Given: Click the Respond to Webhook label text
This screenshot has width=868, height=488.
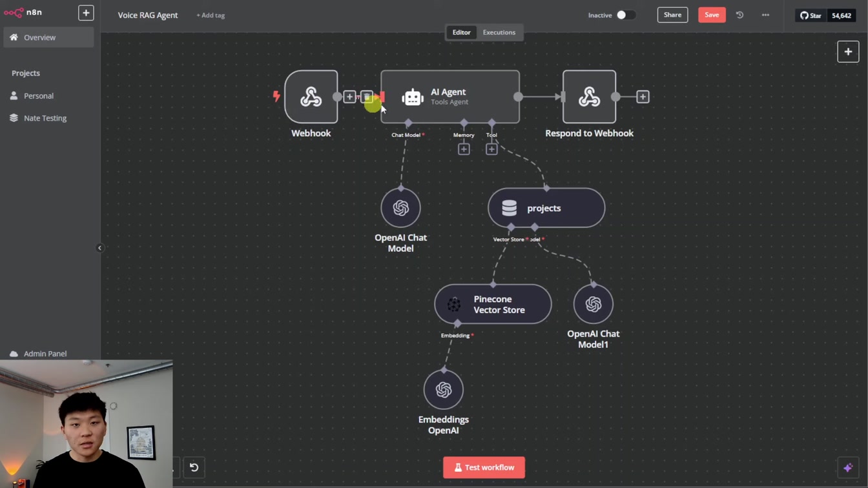Looking at the screenshot, I should pos(589,133).
